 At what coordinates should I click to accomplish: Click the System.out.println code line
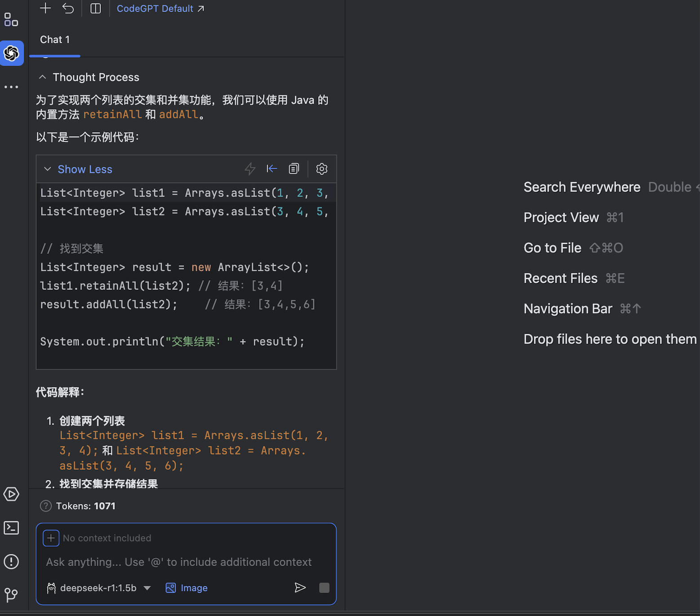pos(172,342)
